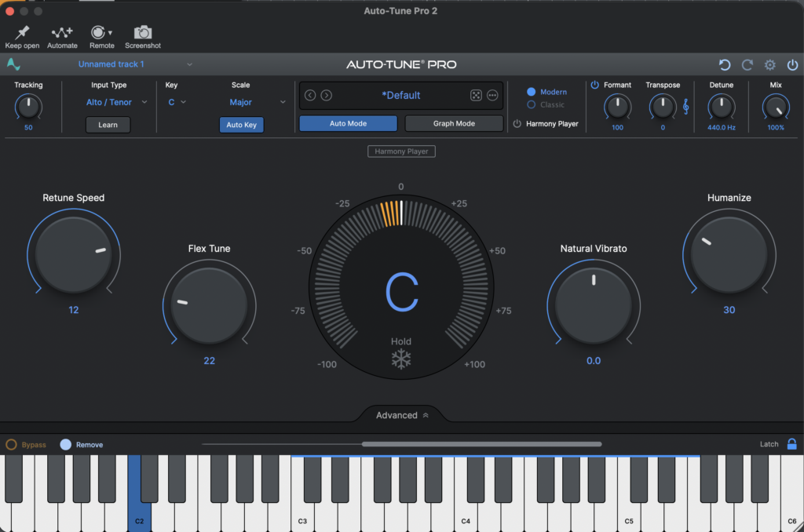This screenshot has width=804, height=532.
Task: Go to the previous preset arrow
Action: coord(309,95)
